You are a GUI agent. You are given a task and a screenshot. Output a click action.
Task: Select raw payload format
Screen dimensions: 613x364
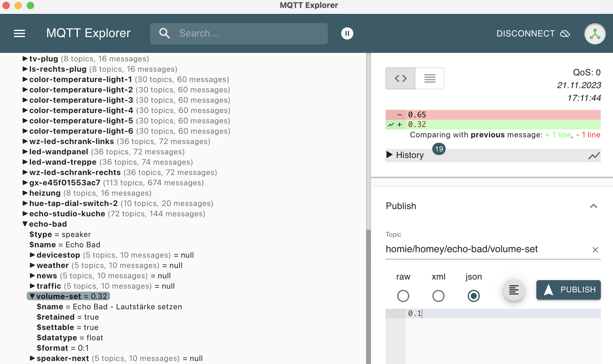(403, 296)
